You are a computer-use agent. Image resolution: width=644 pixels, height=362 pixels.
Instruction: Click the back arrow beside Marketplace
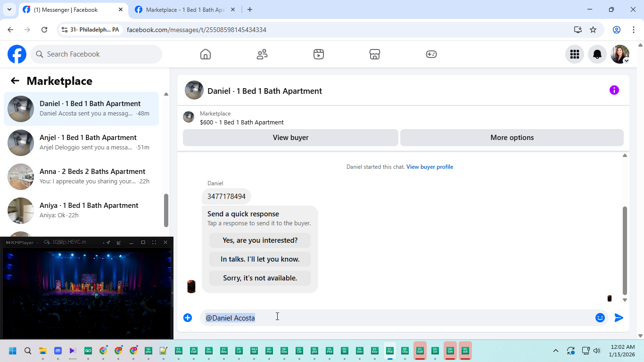[15, 81]
